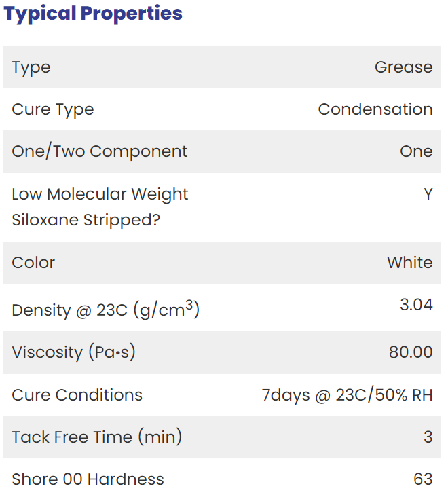448x499 pixels.
Task: Click the Typical Properties heading
Action: [93, 14]
